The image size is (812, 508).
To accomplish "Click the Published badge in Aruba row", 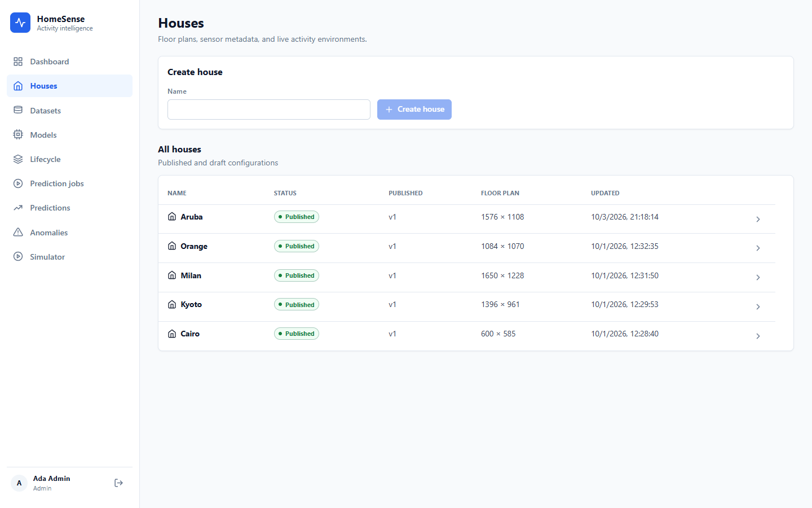I will tap(297, 217).
